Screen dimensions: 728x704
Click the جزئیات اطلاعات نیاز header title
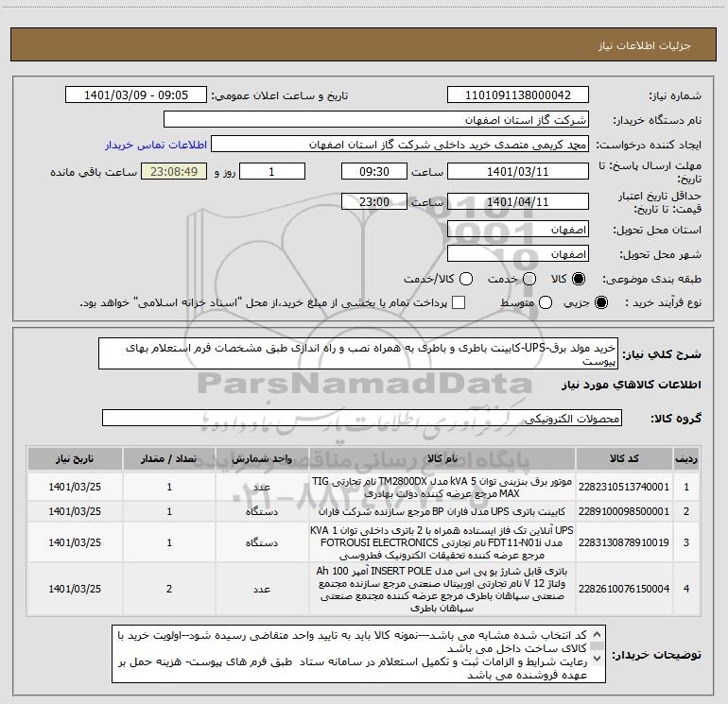(645, 45)
